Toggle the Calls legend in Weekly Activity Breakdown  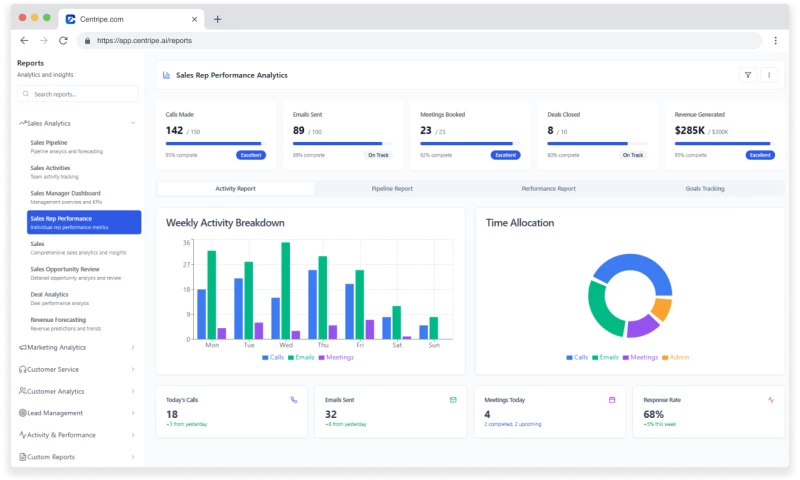(273, 358)
